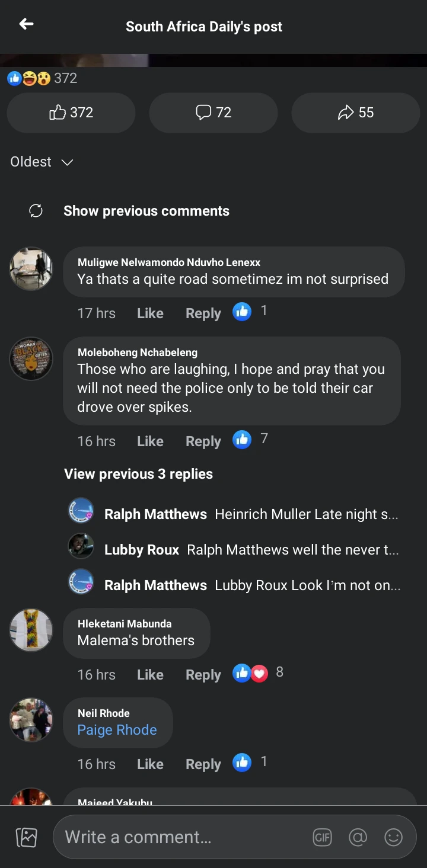Reply to Hleketani Mabunda's comment
This screenshot has width=427, height=868.
pos(203,675)
